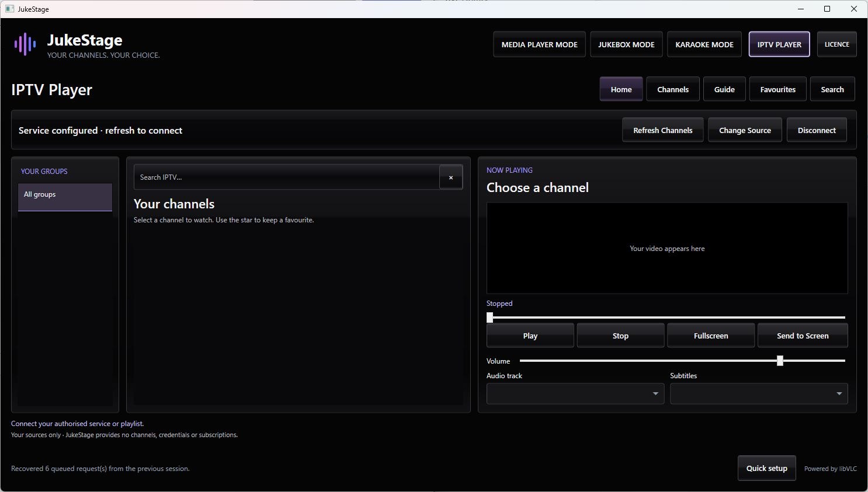Switch to Jukebox Mode
Image resolution: width=868 pixels, height=492 pixels.
click(626, 44)
